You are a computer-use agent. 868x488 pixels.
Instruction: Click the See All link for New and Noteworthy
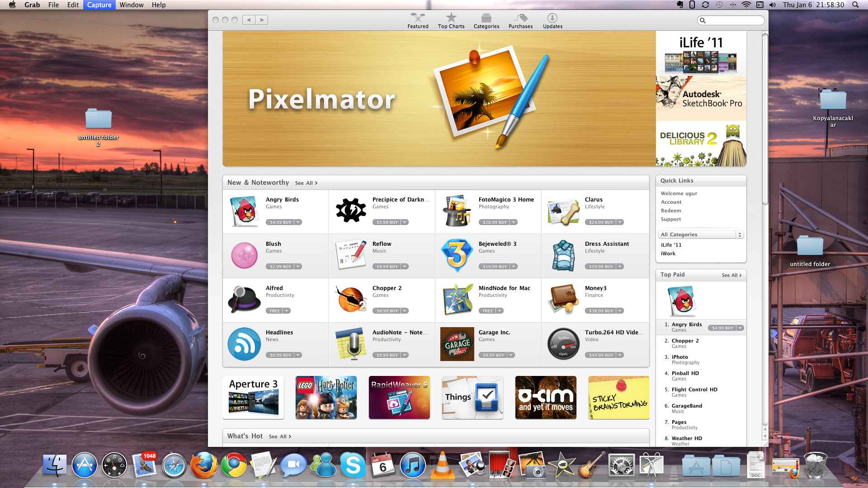(x=304, y=183)
